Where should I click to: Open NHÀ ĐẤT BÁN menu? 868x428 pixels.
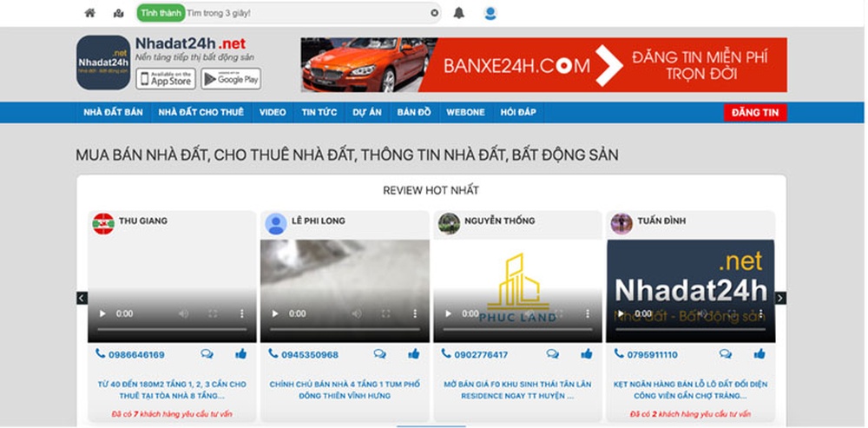[x=114, y=112]
